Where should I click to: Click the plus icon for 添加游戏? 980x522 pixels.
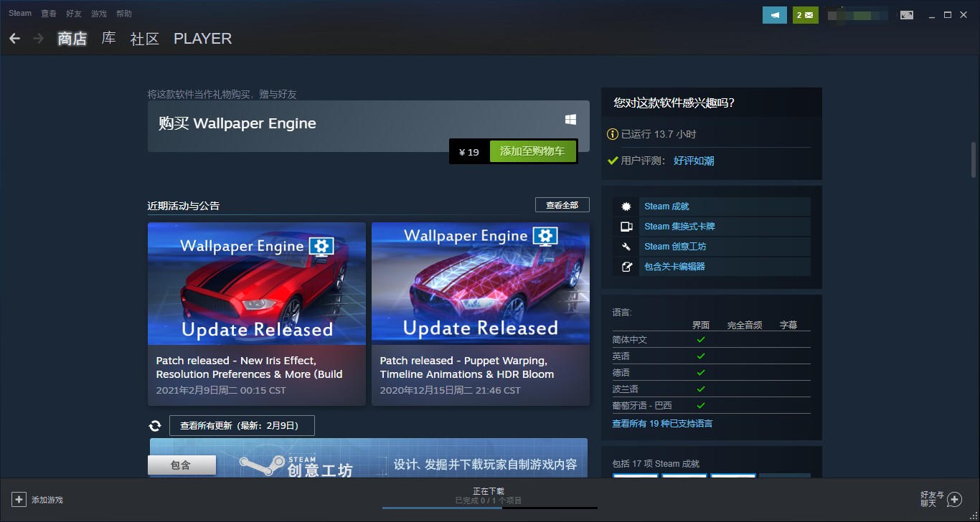coord(19,500)
